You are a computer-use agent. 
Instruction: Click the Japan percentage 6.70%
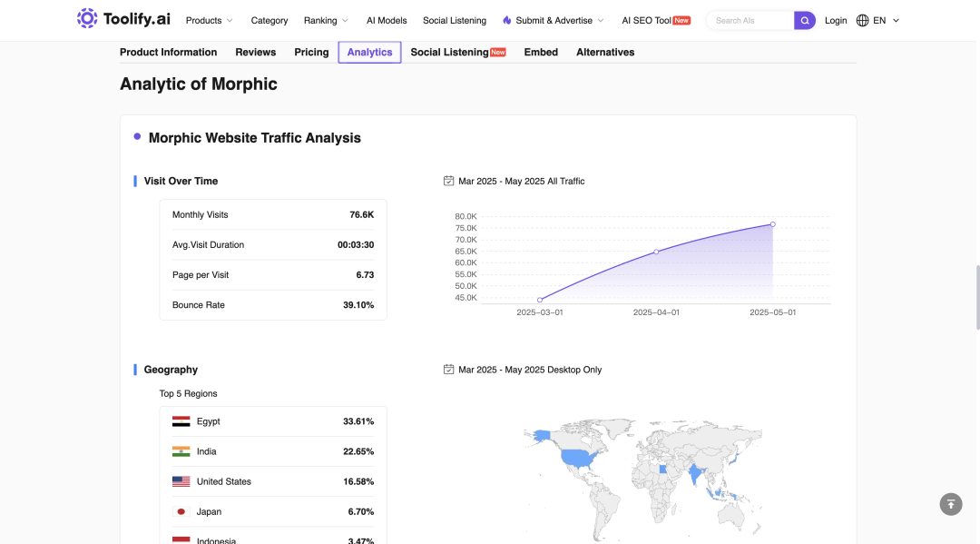360,511
